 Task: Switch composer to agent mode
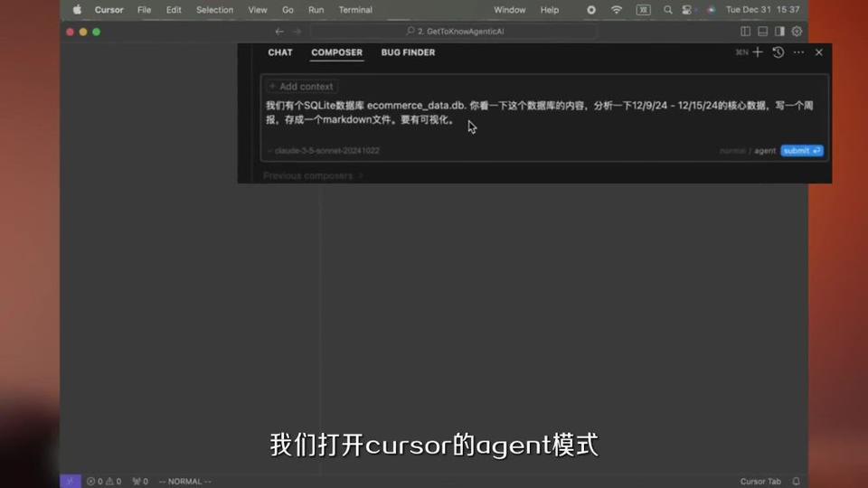click(x=765, y=151)
